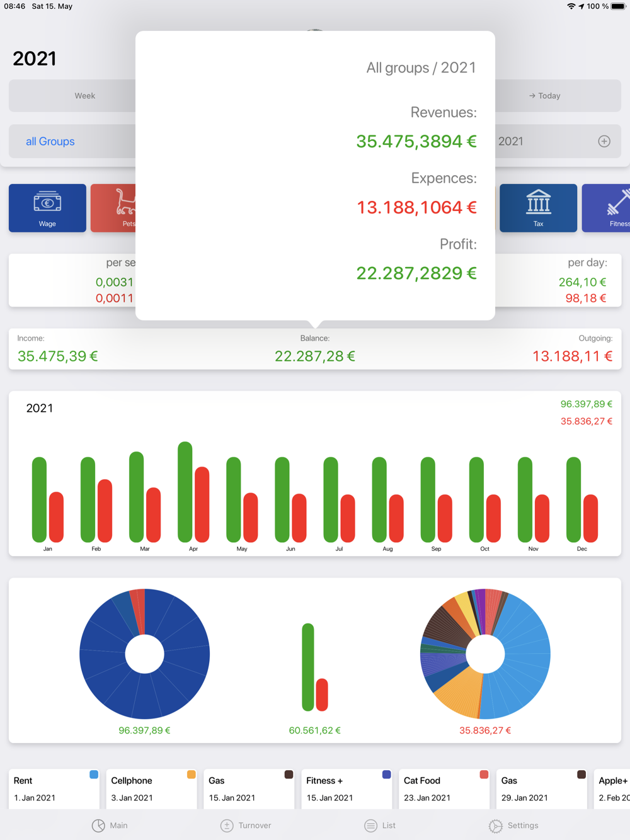Switch to the Main tab
This screenshot has height=840, width=630.
coord(110,826)
